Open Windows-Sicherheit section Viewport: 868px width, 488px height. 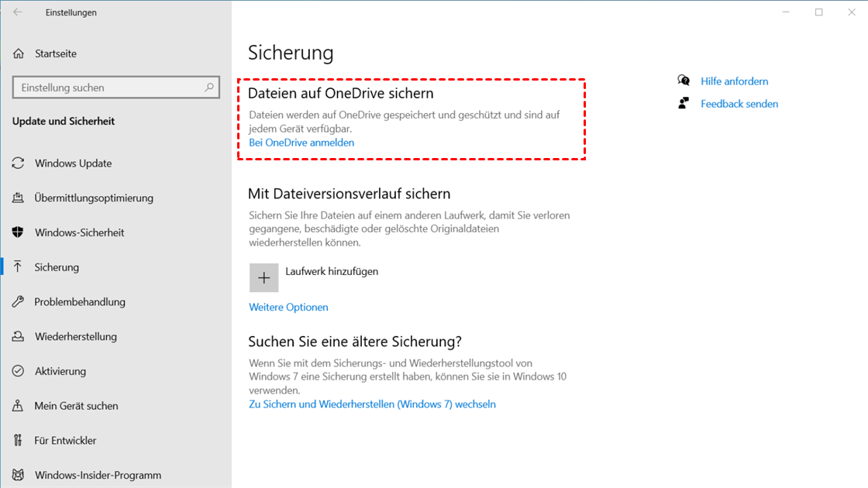point(79,232)
